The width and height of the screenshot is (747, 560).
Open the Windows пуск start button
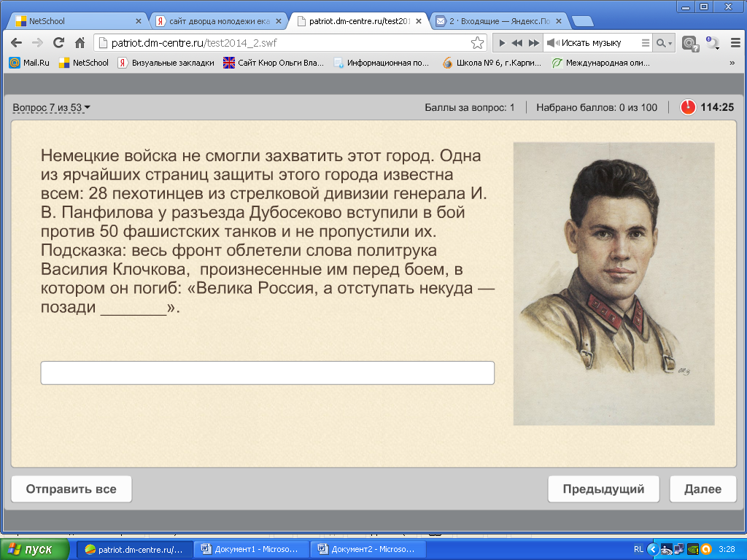[34, 550]
